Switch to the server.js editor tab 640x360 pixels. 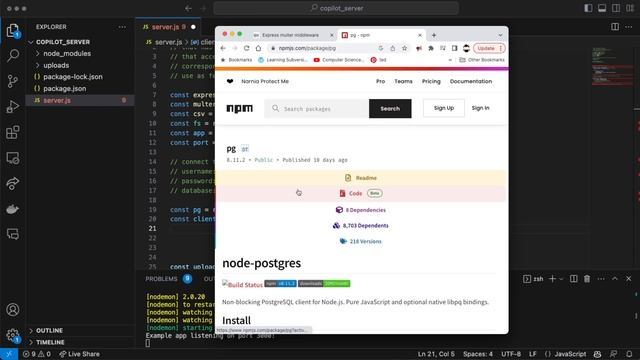169,27
